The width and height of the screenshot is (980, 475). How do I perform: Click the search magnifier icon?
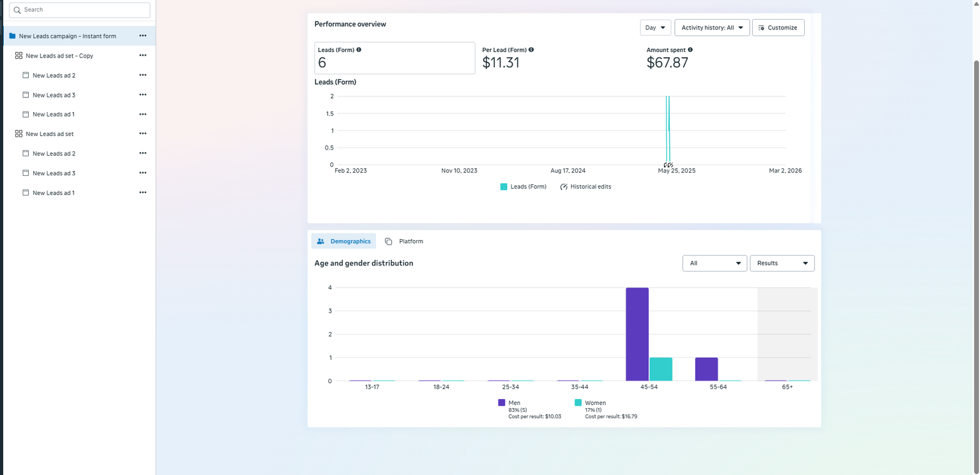(17, 10)
